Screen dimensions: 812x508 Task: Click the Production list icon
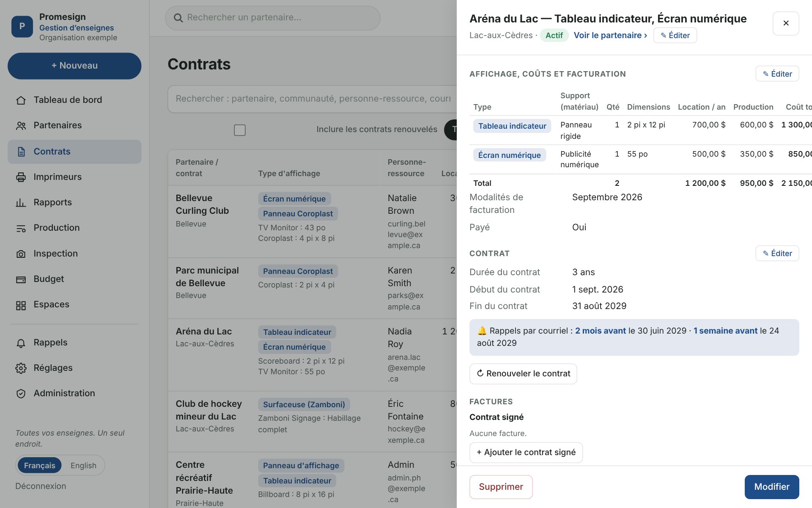[x=21, y=228]
